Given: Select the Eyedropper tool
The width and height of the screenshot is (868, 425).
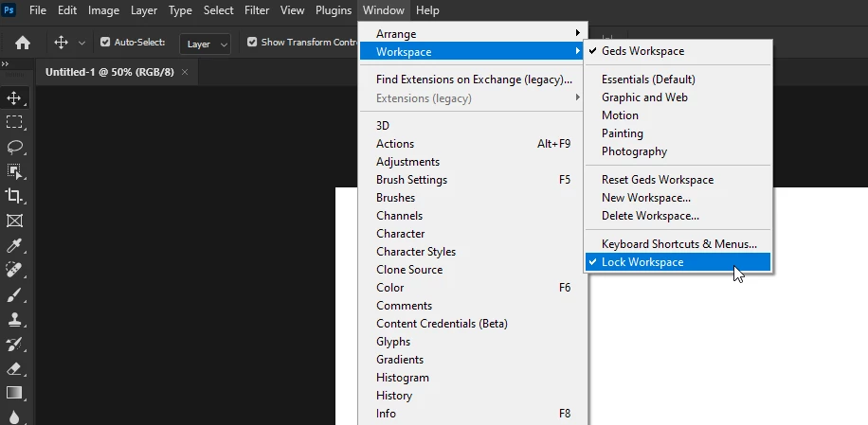Looking at the screenshot, I should point(14,245).
